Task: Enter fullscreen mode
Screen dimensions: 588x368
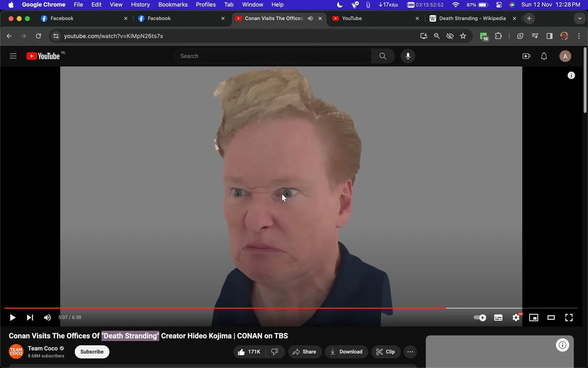Action: click(569, 317)
